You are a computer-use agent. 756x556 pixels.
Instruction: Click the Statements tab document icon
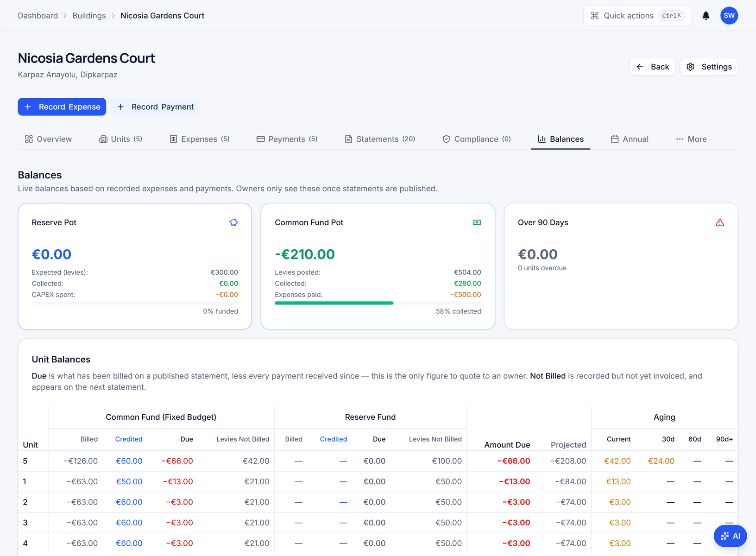(x=348, y=139)
